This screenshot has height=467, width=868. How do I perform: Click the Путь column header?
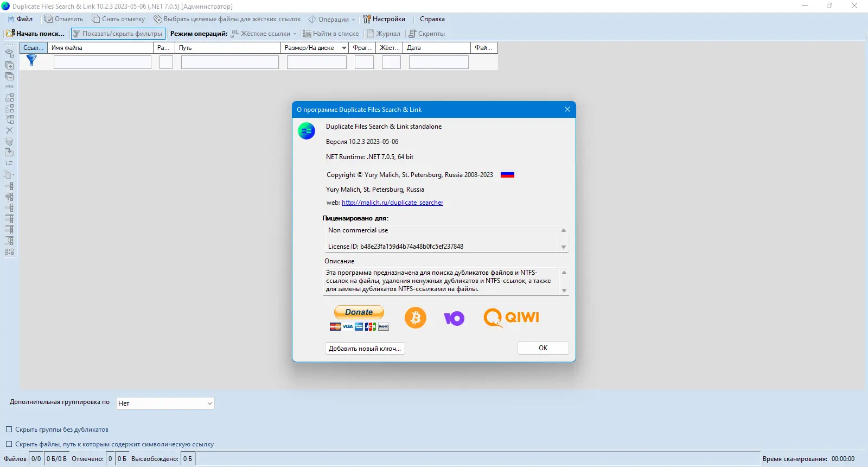point(228,48)
